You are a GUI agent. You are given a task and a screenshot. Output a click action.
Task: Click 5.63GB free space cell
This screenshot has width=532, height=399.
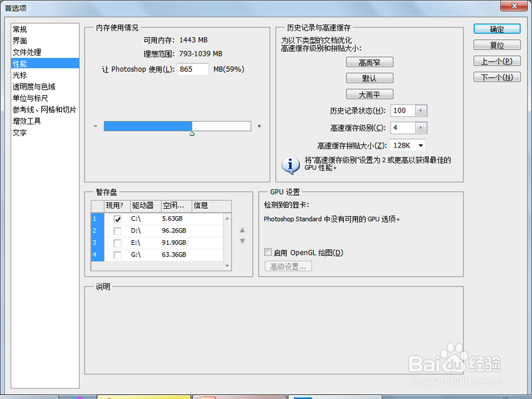(172, 219)
